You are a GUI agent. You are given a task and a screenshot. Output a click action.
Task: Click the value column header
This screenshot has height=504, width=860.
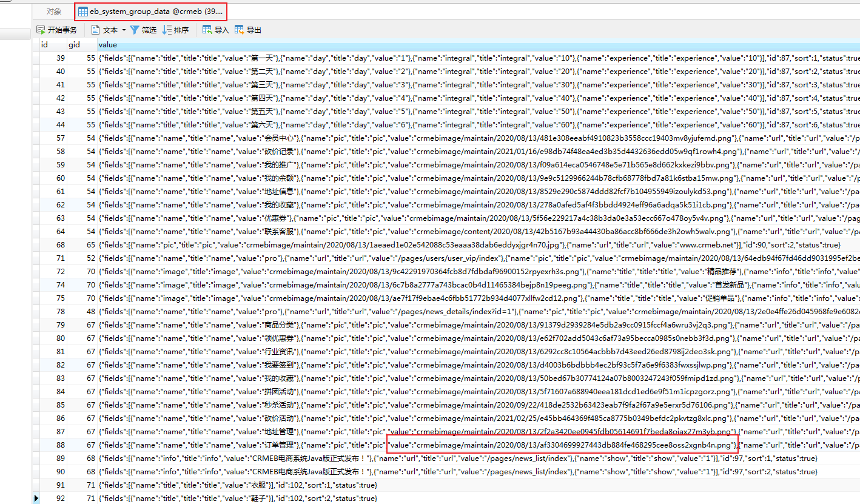click(x=479, y=45)
